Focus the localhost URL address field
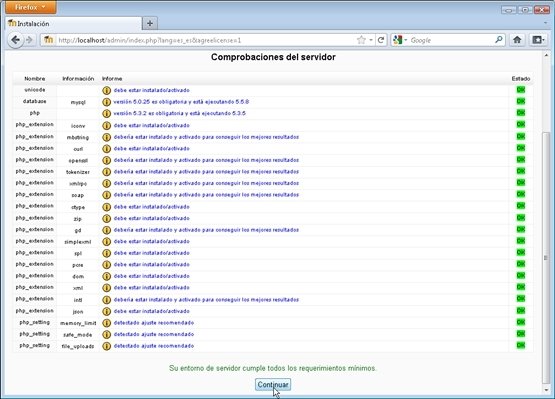Viewport: 555px width, 399px height. click(205, 40)
